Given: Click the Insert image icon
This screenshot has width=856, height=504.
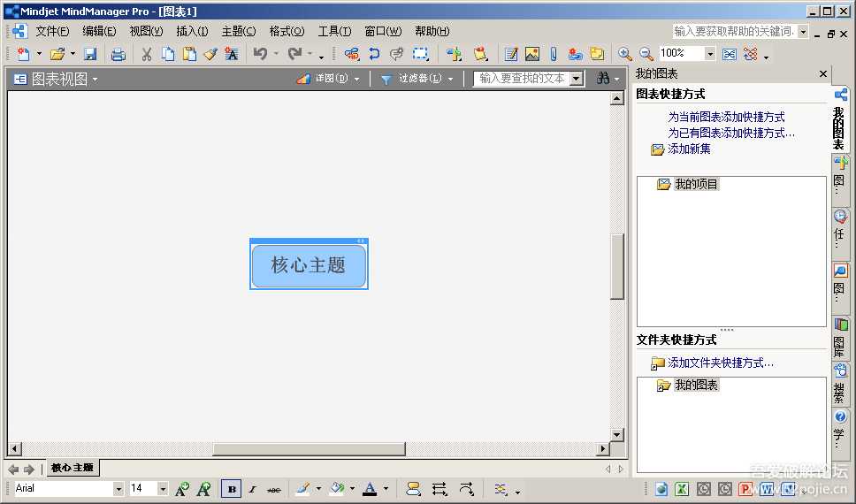Looking at the screenshot, I should pyautogui.click(x=531, y=54).
